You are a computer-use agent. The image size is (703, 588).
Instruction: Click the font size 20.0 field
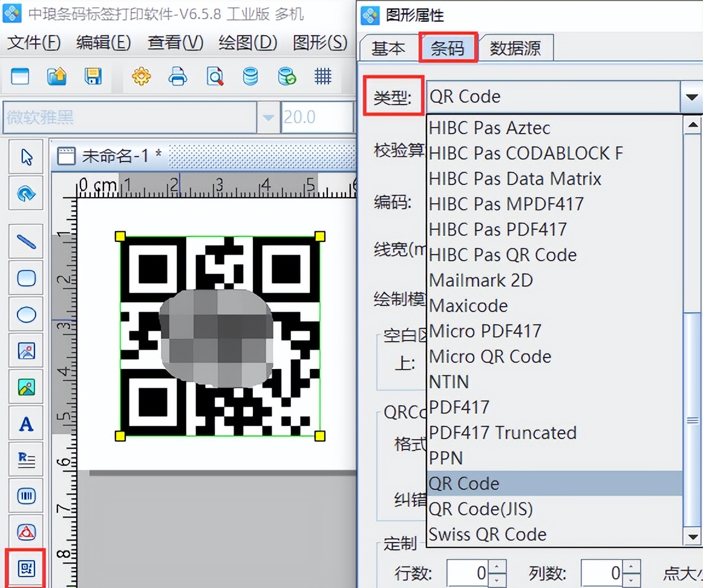(318, 117)
